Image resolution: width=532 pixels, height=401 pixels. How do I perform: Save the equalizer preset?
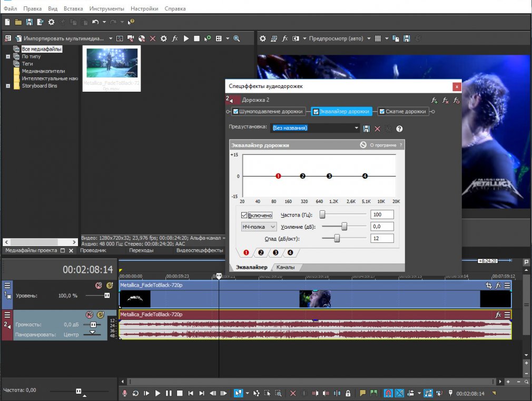pyautogui.click(x=366, y=129)
